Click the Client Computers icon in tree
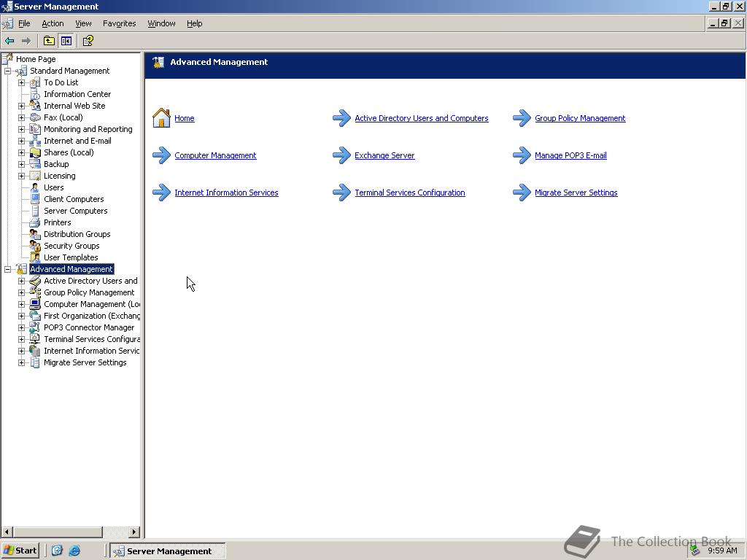The height and width of the screenshot is (560, 747). click(x=35, y=199)
